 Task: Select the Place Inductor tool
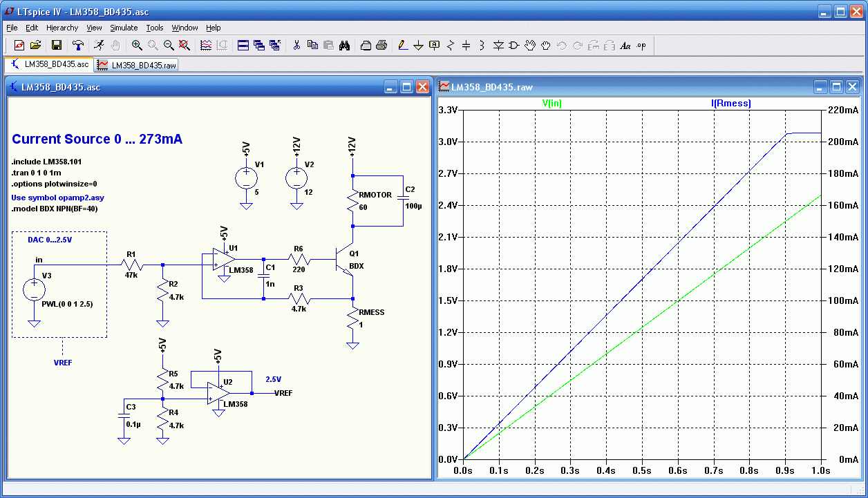tap(482, 46)
